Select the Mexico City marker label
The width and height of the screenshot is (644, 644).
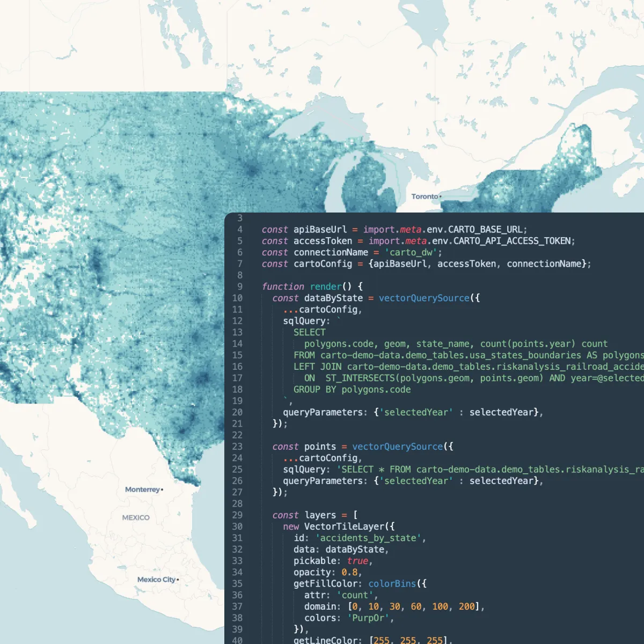[x=156, y=579]
